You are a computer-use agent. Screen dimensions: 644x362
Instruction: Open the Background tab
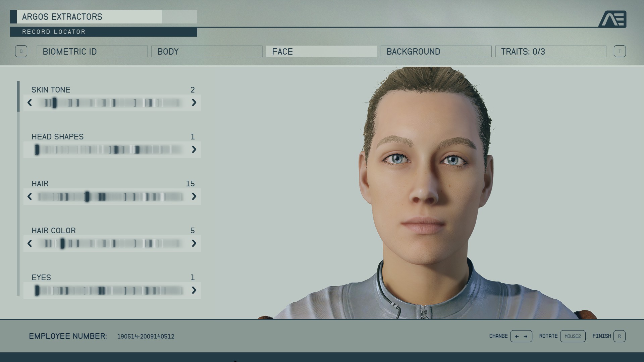[x=436, y=51]
